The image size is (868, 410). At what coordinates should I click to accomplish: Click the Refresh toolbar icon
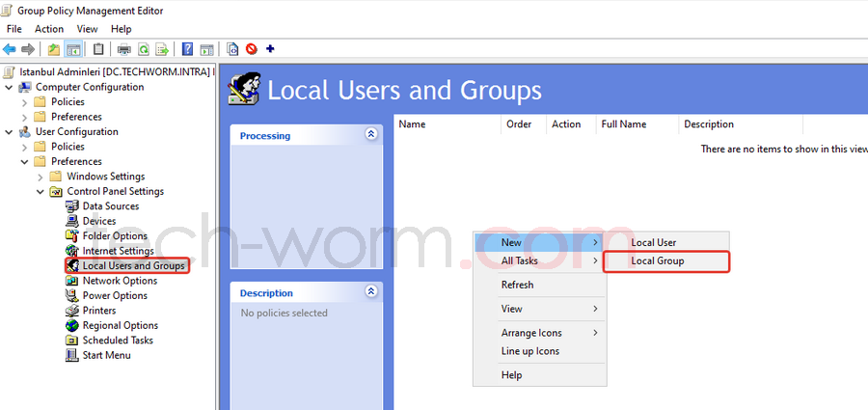pyautogui.click(x=143, y=49)
